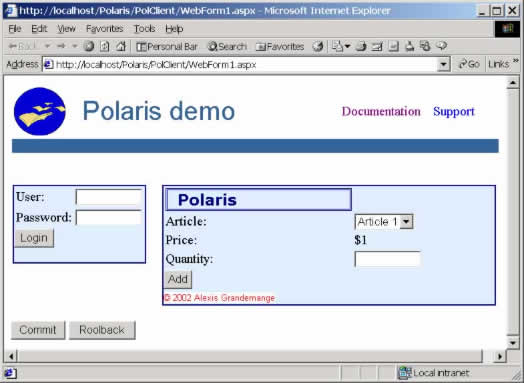Screen dimensions: 524x383
Task: Toggle the Personal Bar button
Action: pyautogui.click(x=167, y=46)
